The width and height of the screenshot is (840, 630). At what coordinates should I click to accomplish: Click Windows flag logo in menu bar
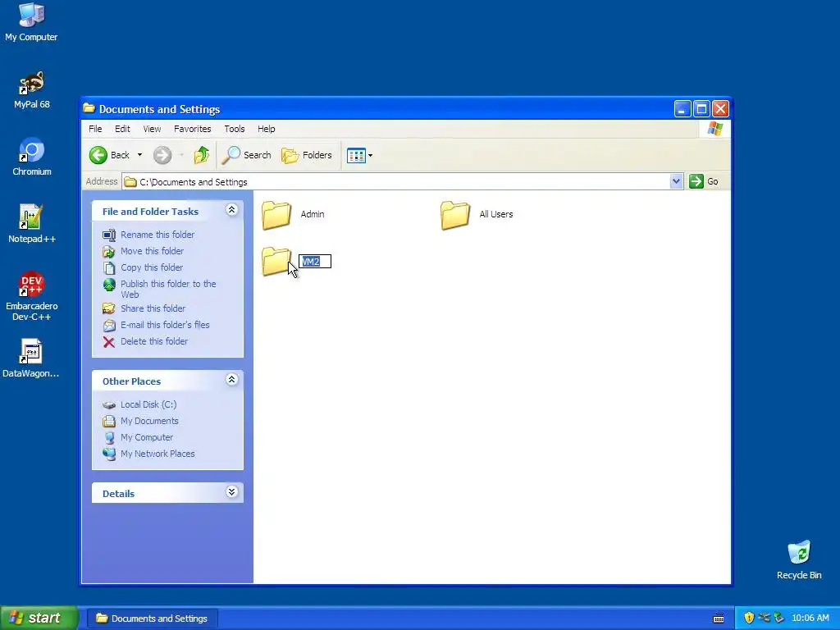[x=714, y=129]
